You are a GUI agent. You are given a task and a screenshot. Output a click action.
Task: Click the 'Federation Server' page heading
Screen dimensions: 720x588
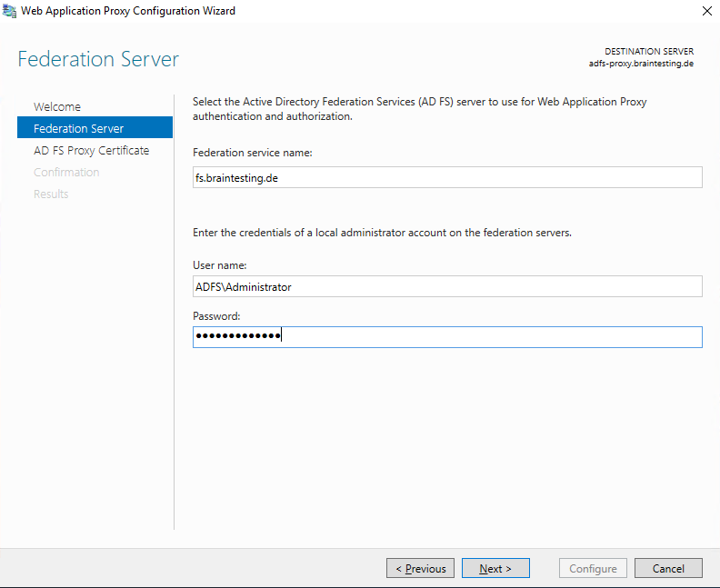tap(98, 59)
